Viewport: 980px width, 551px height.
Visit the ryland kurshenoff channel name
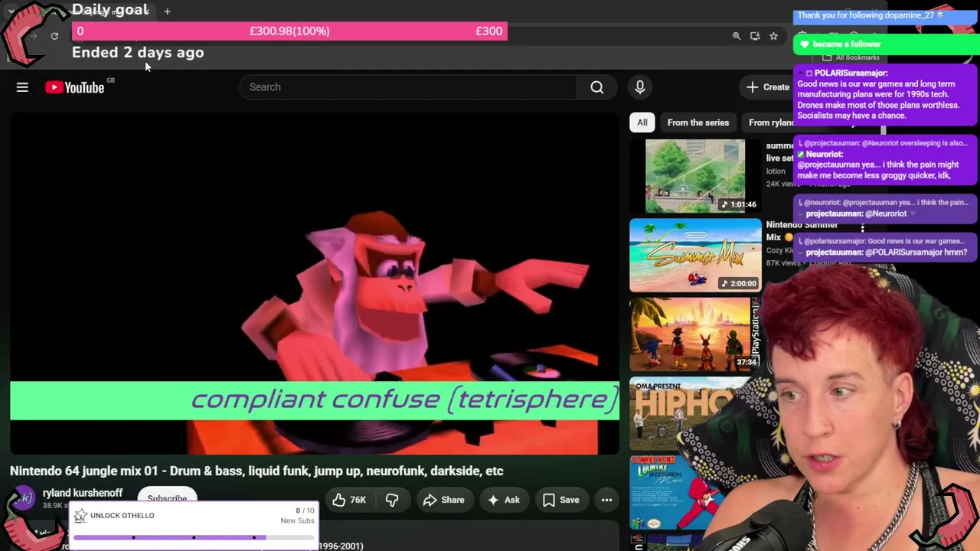[x=83, y=493]
